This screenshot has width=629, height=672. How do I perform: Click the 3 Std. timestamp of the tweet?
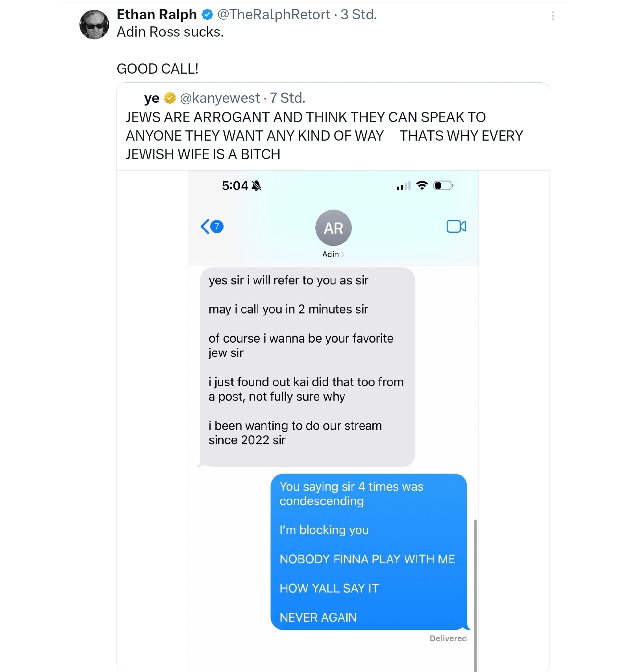(x=359, y=15)
